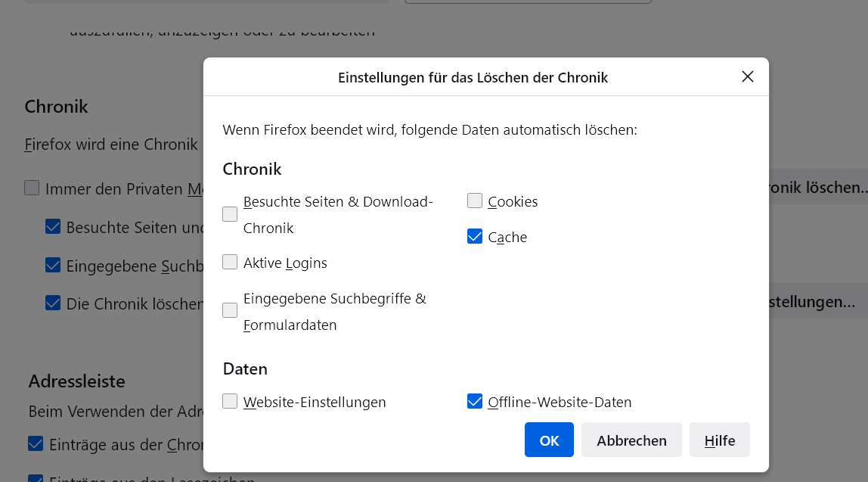
Task: Check the Aktive Logins option
Action: pyautogui.click(x=230, y=263)
